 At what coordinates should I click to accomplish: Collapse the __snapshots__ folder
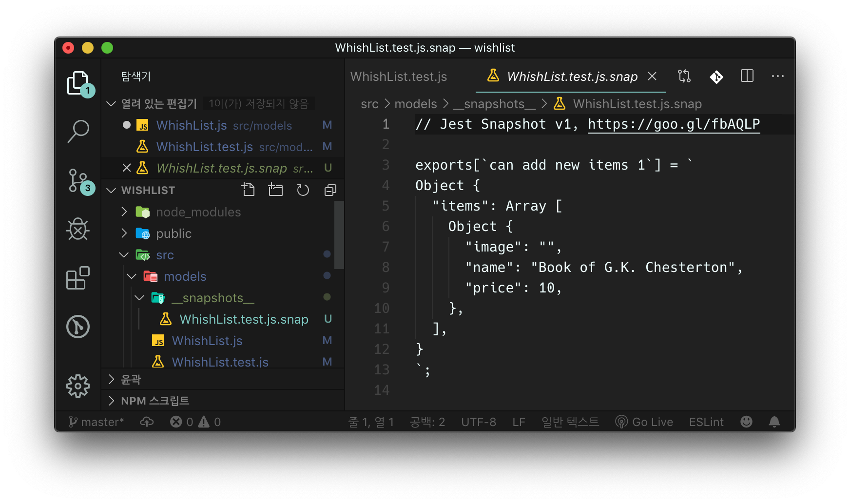coord(139,297)
